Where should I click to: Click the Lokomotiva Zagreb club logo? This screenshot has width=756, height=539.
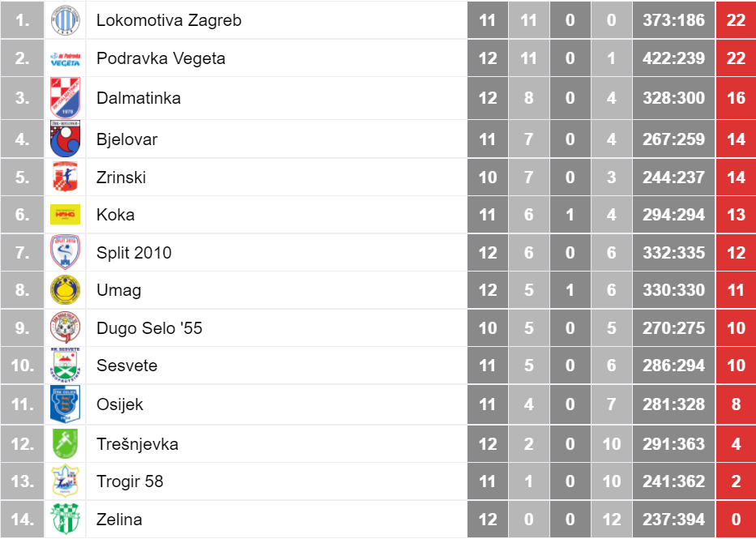[x=65, y=20]
